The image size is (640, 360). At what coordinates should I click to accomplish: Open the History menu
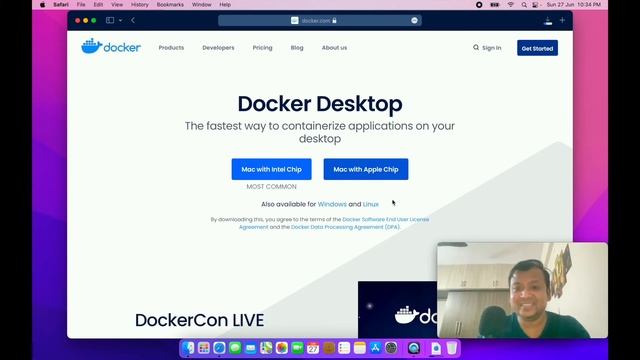[x=140, y=4]
